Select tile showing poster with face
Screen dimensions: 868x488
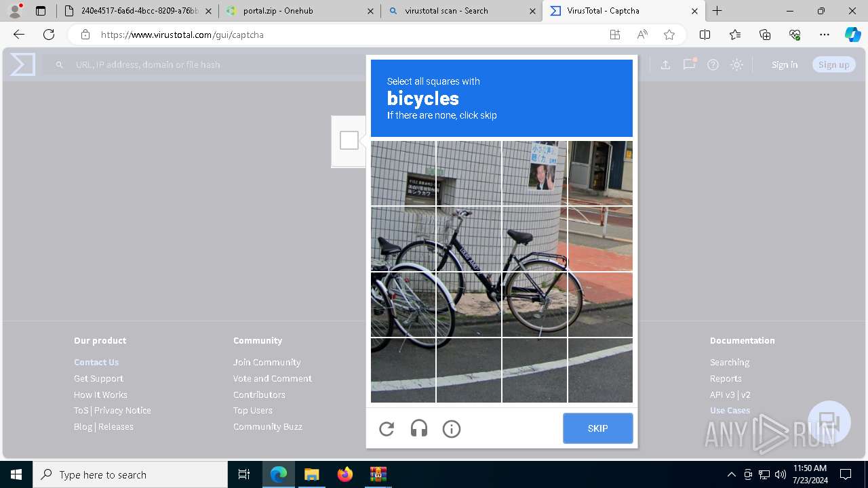click(x=534, y=174)
